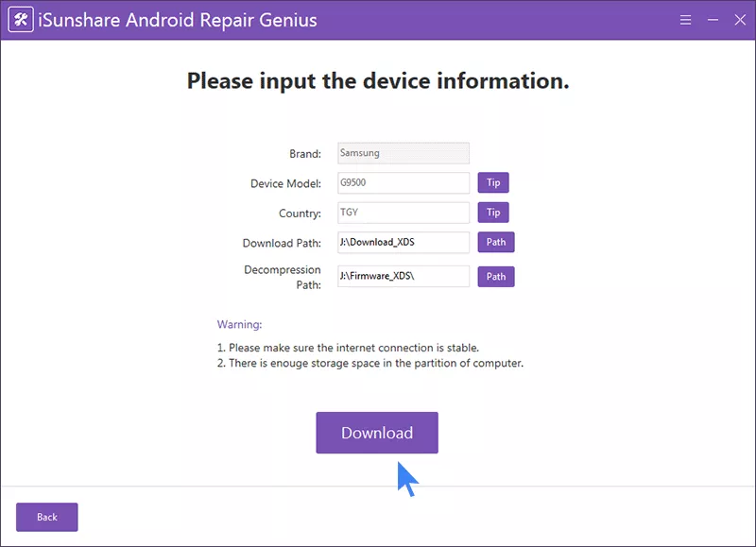Click the Brand field showing Samsung
756x547 pixels.
click(404, 153)
